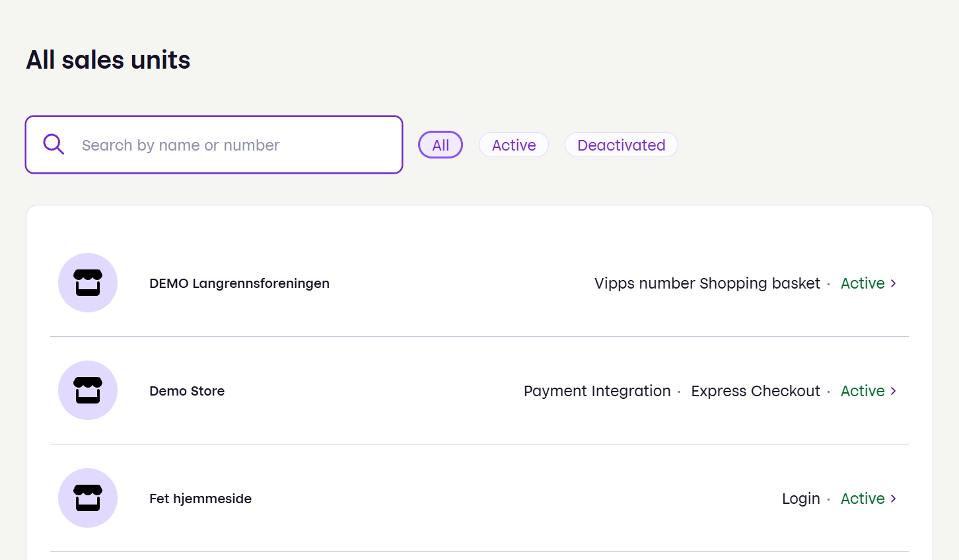Viewport: 959px width, 560px height.
Task: Click the store icon for Fet hjemmeside
Action: [x=87, y=498]
